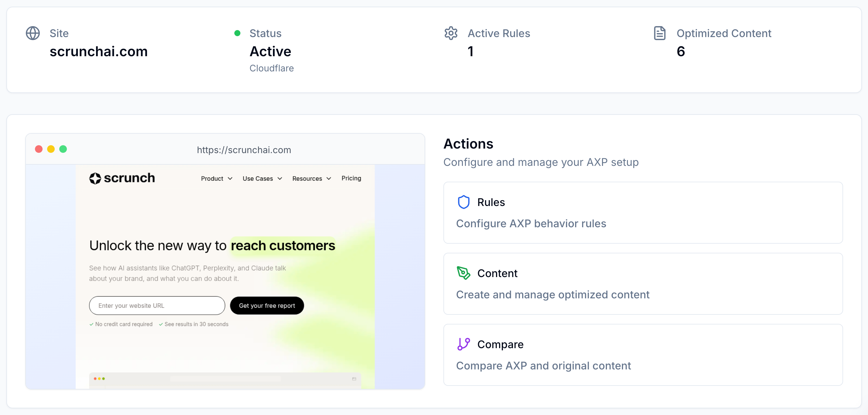Click the document icon beside Optimized Content

point(660,33)
